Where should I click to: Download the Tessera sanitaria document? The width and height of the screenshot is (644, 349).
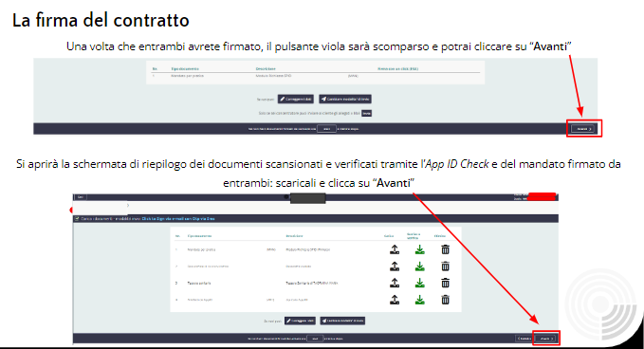[x=419, y=284]
